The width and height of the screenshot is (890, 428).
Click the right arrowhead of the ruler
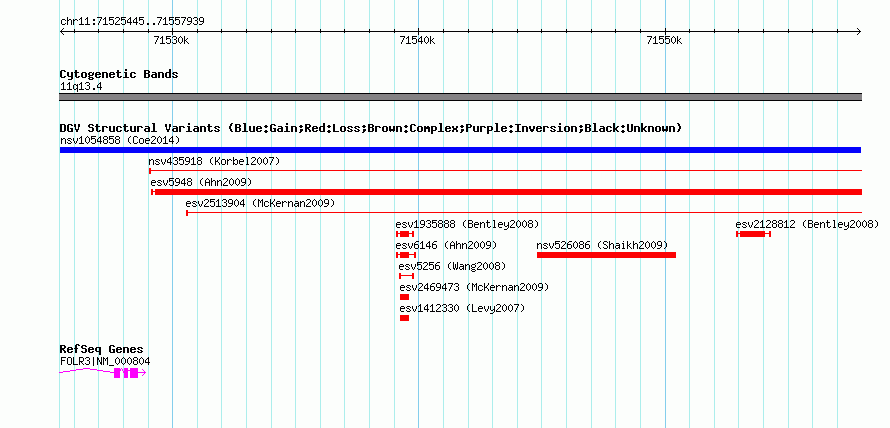pos(858,32)
